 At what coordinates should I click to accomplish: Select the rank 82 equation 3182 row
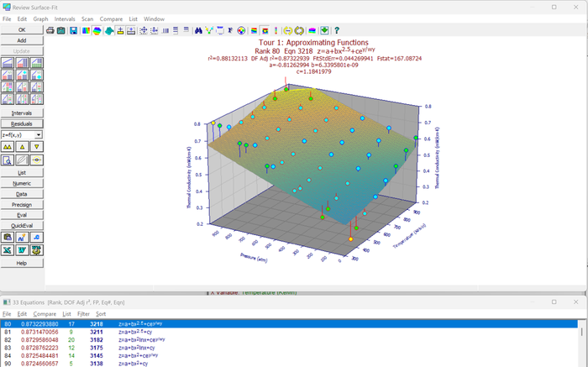pyautogui.click(x=289, y=340)
